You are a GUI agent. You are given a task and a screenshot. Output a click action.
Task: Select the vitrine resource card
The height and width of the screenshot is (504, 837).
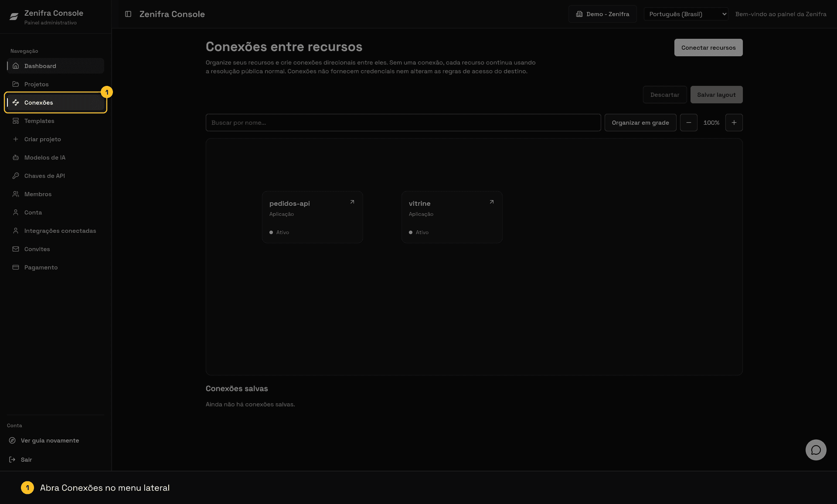[x=452, y=217]
